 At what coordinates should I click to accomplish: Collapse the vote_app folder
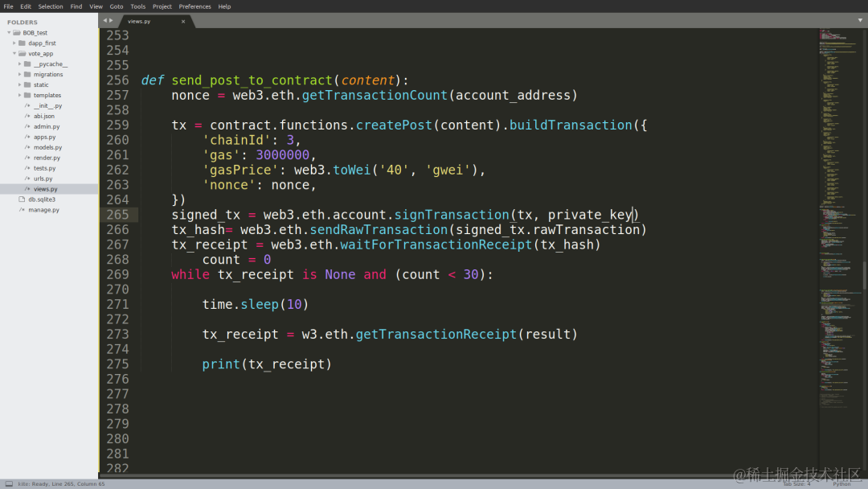tap(14, 54)
